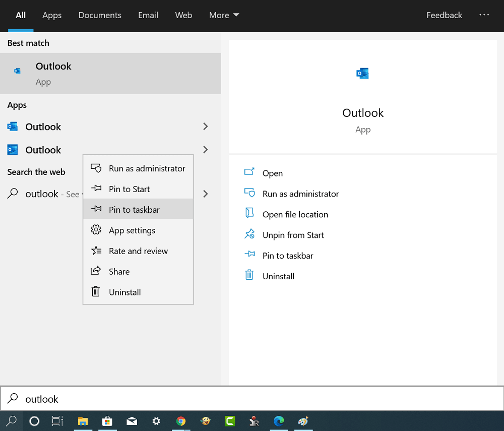Image resolution: width=504 pixels, height=431 pixels.
Task: Open the three-dot options menu
Action: point(484,15)
